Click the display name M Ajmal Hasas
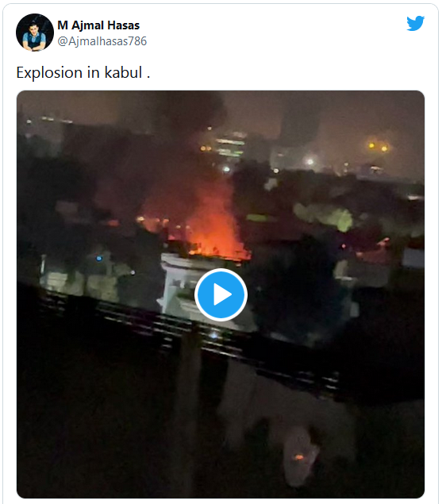Viewport: 446px width, 504px height. point(98,25)
